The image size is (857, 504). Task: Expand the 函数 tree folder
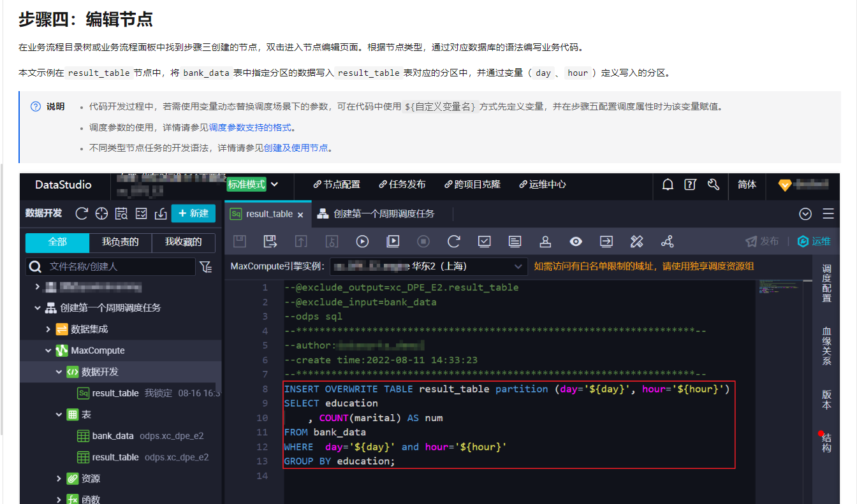point(59,500)
